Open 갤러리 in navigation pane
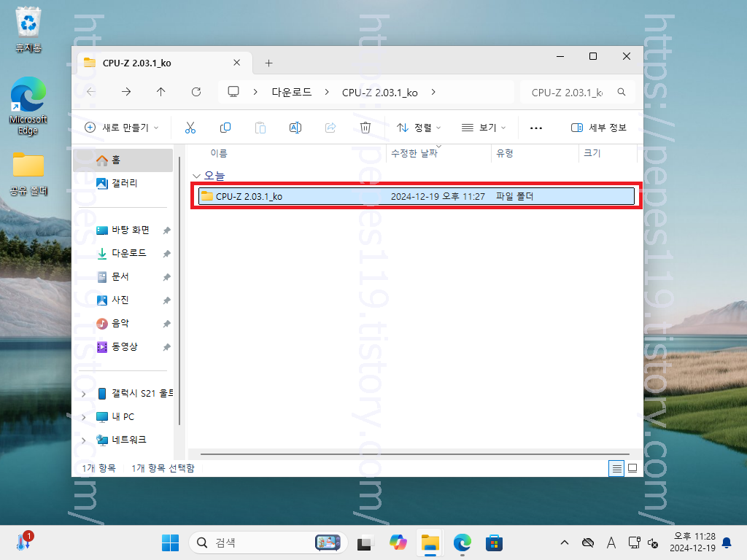747x560 pixels. point(123,183)
